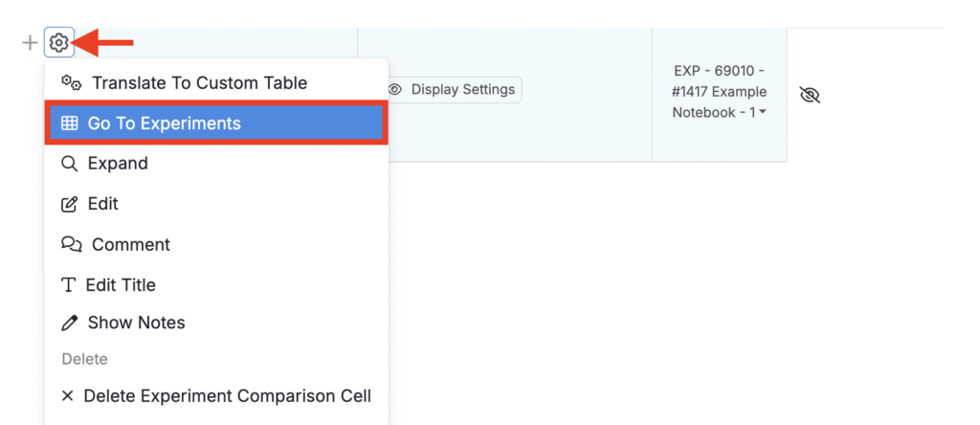Open the gear settings icon
This screenshot has width=980, height=425.
59,43
